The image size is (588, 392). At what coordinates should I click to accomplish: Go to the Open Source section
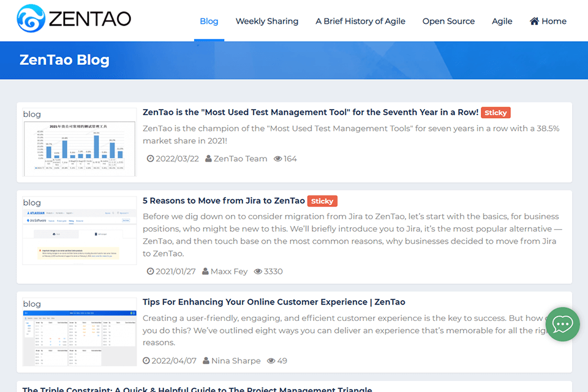pos(448,21)
